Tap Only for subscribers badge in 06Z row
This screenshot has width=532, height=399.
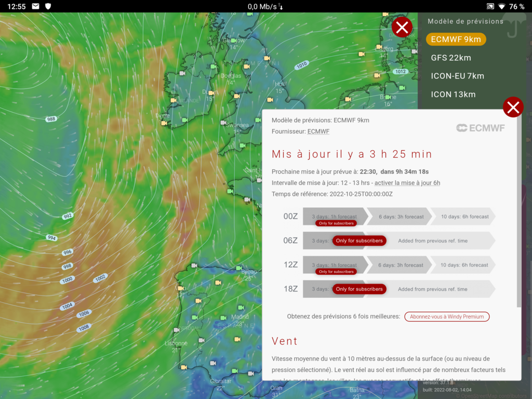360,241
